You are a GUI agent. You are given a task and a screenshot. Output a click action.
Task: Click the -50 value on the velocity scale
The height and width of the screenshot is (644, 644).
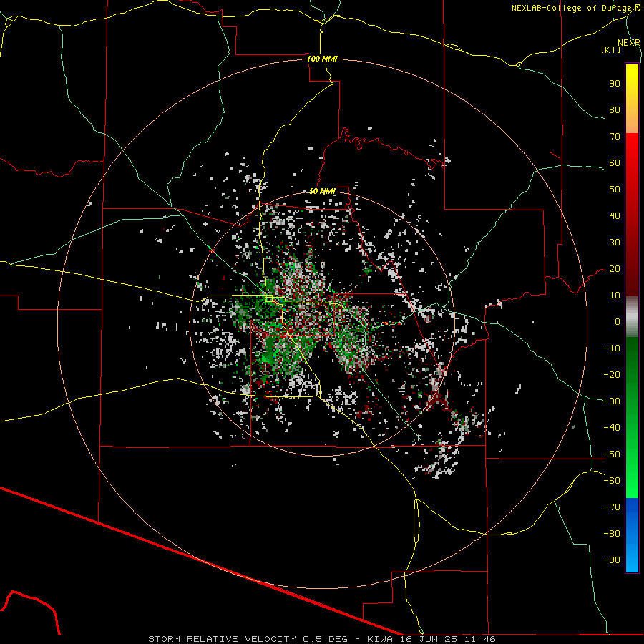point(612,454)
